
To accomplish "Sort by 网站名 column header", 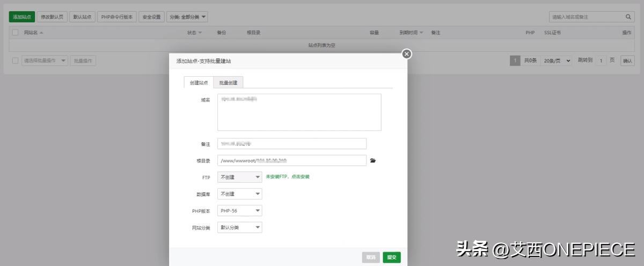I will [x=34, y=33].
